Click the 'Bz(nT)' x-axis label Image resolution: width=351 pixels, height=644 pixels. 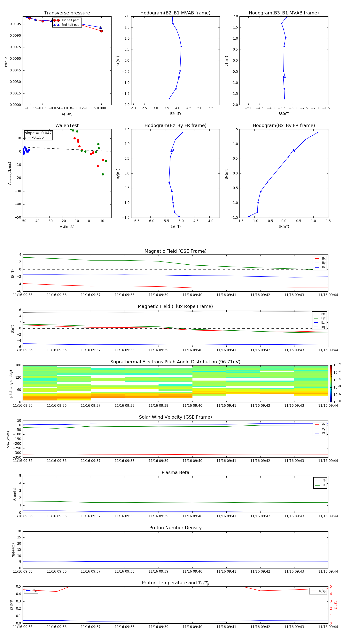coord(175,227)
